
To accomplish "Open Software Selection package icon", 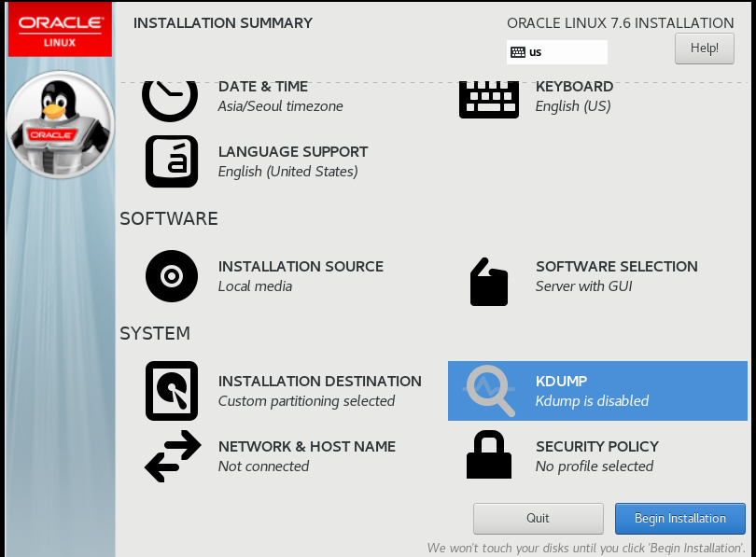I will pos(489,282).
